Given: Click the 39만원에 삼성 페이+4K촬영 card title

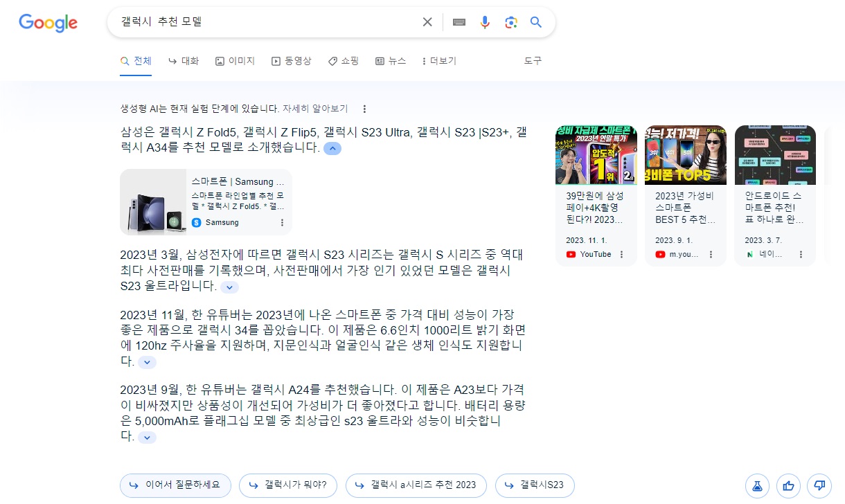Looking at the screenshot, I should tap(596, 208).
